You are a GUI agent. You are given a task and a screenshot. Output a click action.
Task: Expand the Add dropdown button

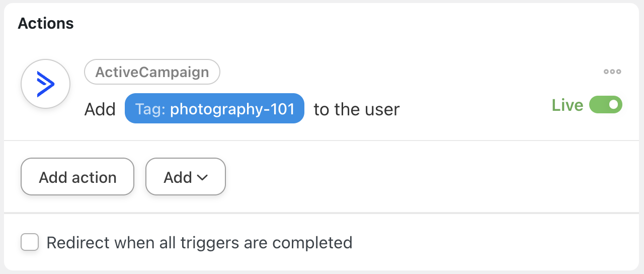(x=185, y=177)
